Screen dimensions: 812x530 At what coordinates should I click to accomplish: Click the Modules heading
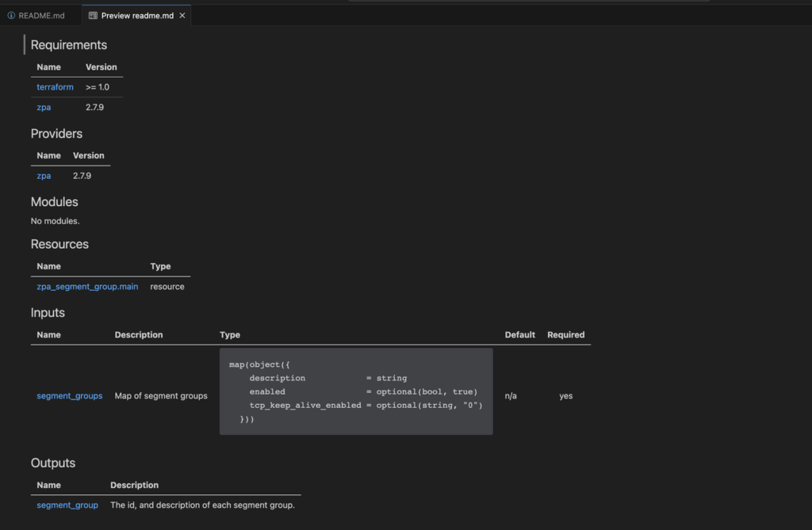pos(55,202)
